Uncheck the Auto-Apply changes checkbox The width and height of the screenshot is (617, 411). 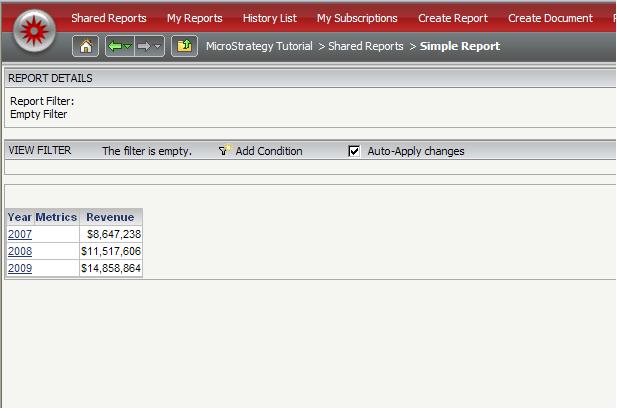pyautogui.click(x=354, y=151)
